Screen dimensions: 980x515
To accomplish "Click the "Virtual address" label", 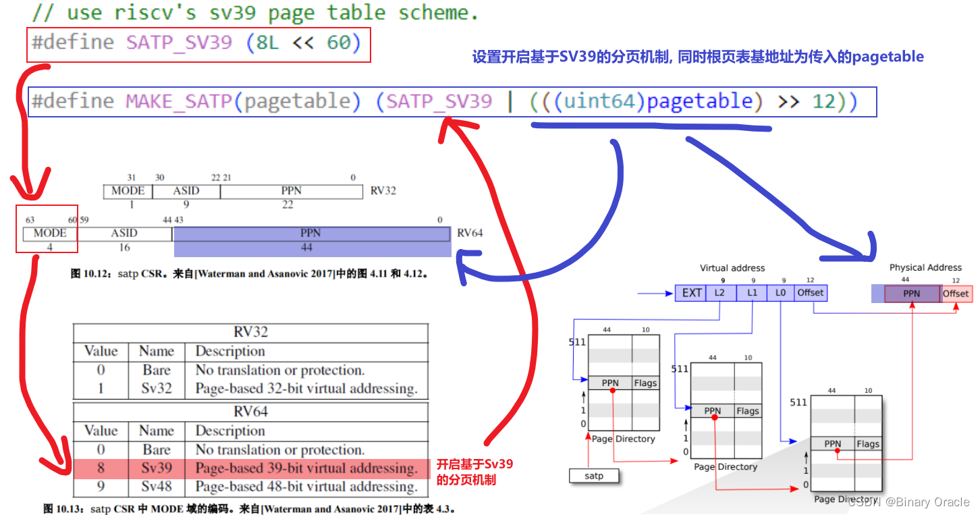I will coord(732,268).
